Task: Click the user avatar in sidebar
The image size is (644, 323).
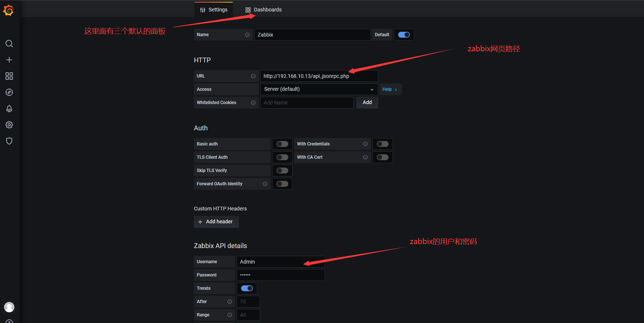Action: click(9, 307)
